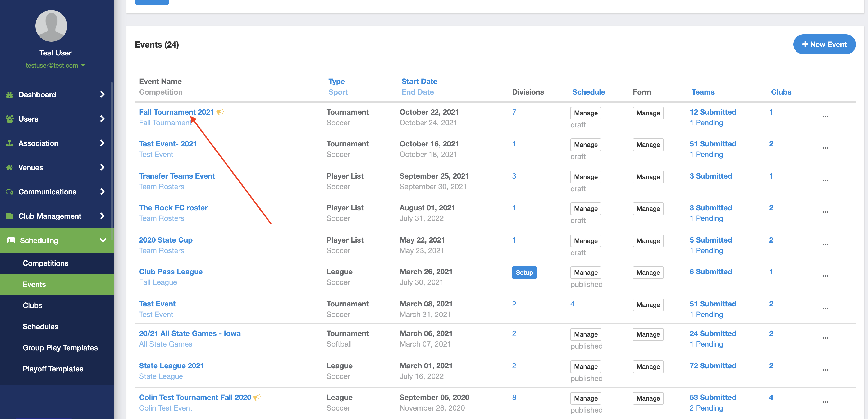Open ellipsis menu for Club Pass League row

[x=825, y=276]
